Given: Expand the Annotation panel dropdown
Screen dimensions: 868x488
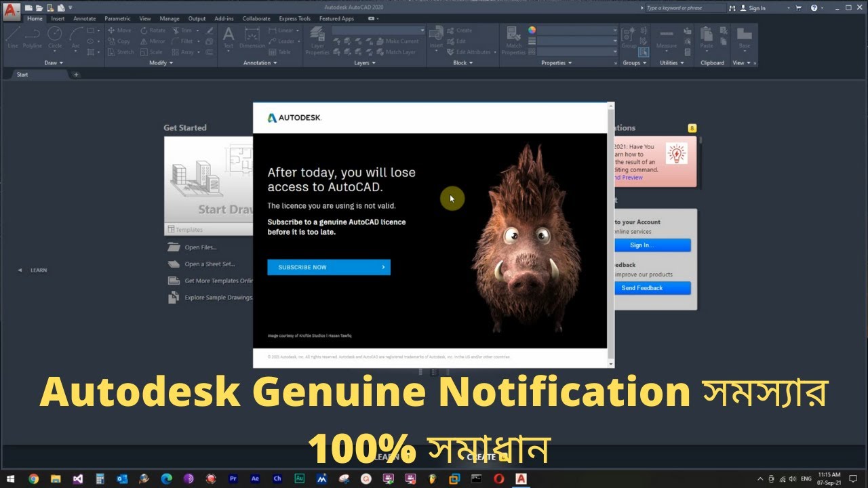Looking at the screenshot, I should 260,63.
